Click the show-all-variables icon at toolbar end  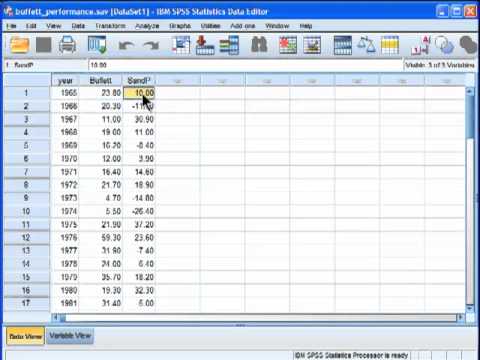tap(468, 45)
